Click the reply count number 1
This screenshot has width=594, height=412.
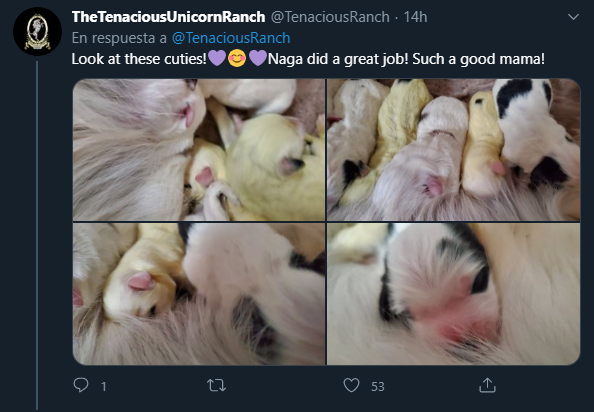104,387
